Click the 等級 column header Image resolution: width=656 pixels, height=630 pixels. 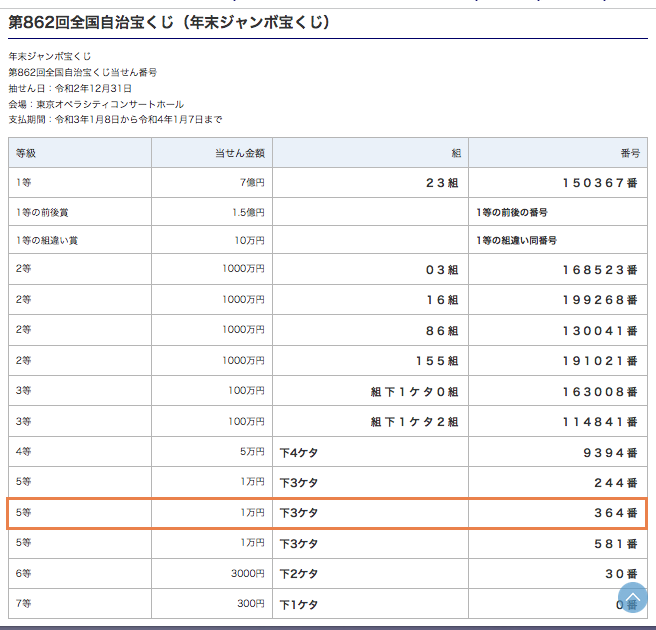click(x=80, y=153)
